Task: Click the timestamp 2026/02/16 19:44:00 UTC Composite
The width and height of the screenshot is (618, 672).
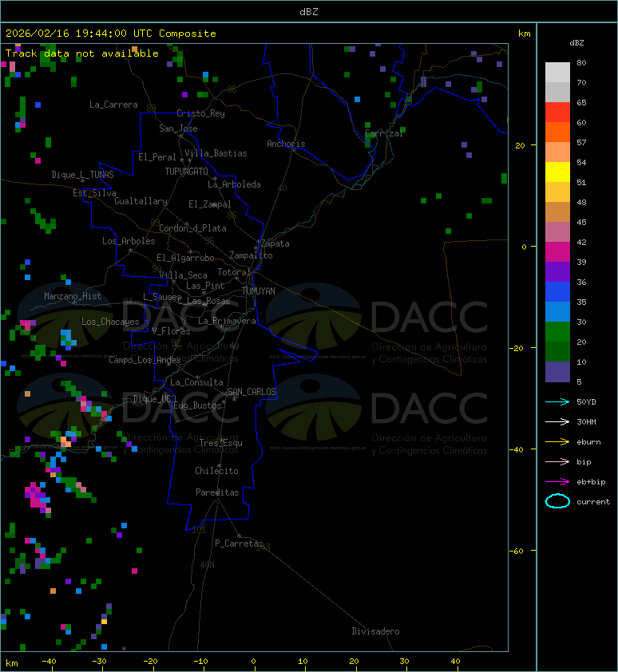Action: [111, 34]
